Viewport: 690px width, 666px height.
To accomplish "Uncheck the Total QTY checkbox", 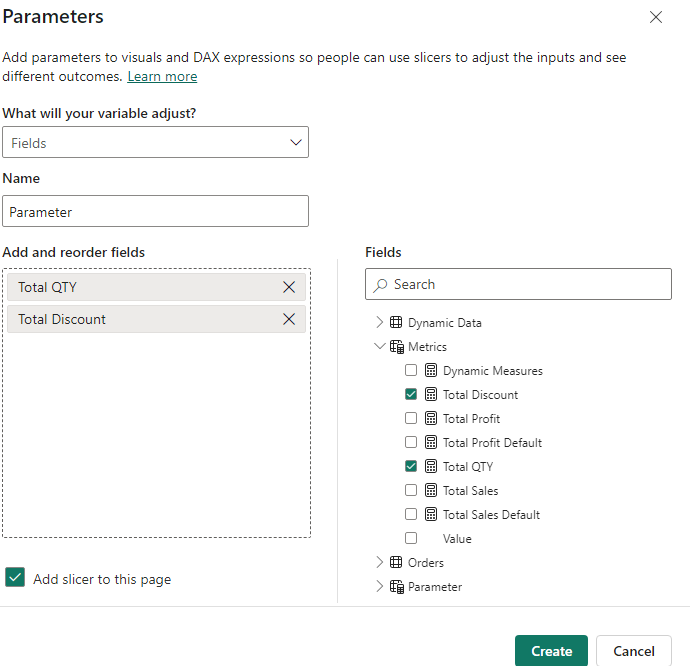I will click(411, 466).
